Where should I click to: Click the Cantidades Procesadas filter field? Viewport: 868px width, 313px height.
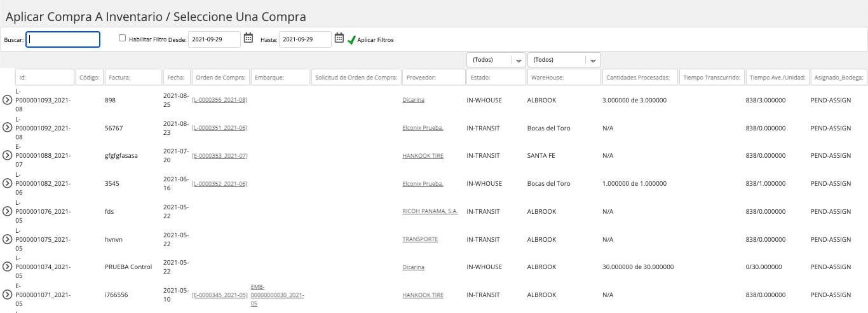pyautogui.click(x=640, y=77)
